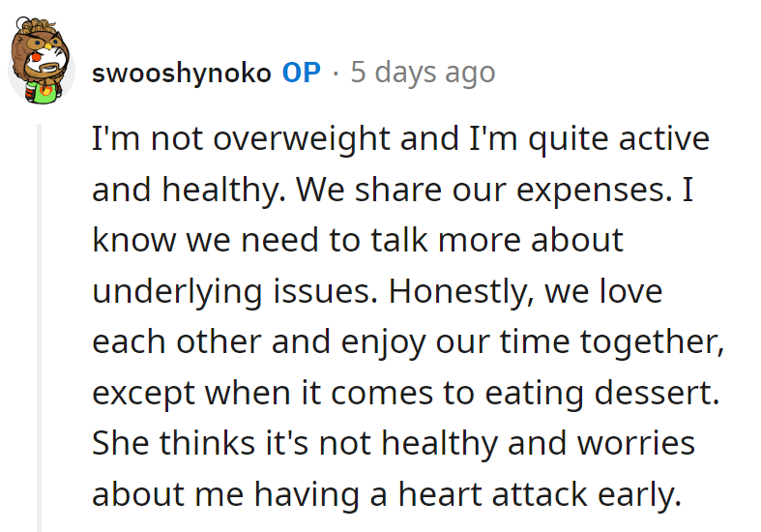
Task: Click the dot separator before the timestamp
Action: (x=335, y=73)
